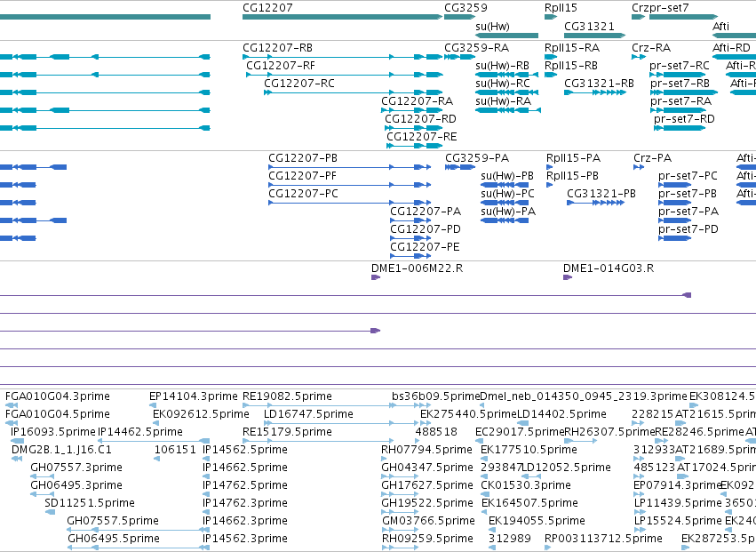Select protein label RpII15-PA
Image resolution: width=756 pixels, height=552 pixels.
573,158
